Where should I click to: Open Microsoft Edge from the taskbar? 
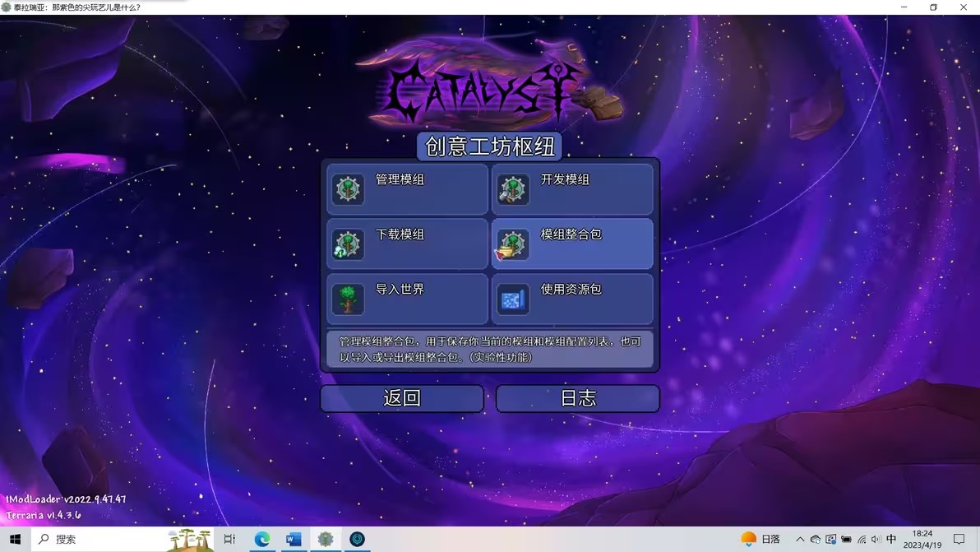click(x=261, y=539)
